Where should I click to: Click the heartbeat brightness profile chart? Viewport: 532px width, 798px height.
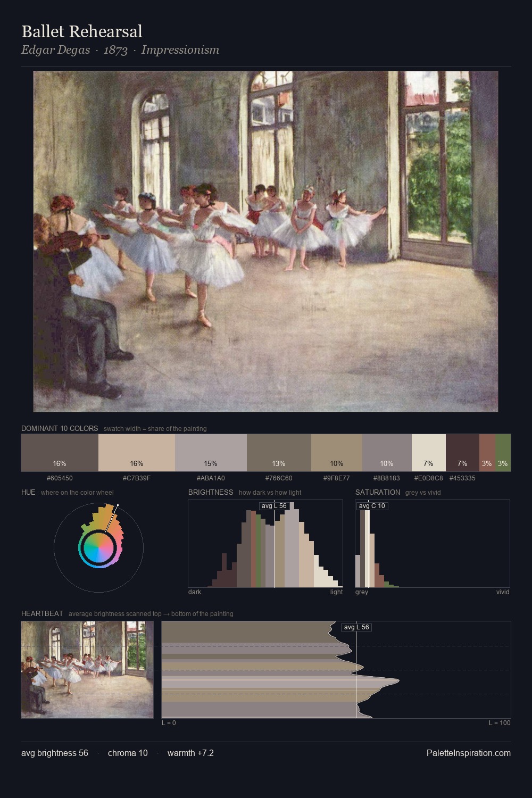tap(336, 670)
